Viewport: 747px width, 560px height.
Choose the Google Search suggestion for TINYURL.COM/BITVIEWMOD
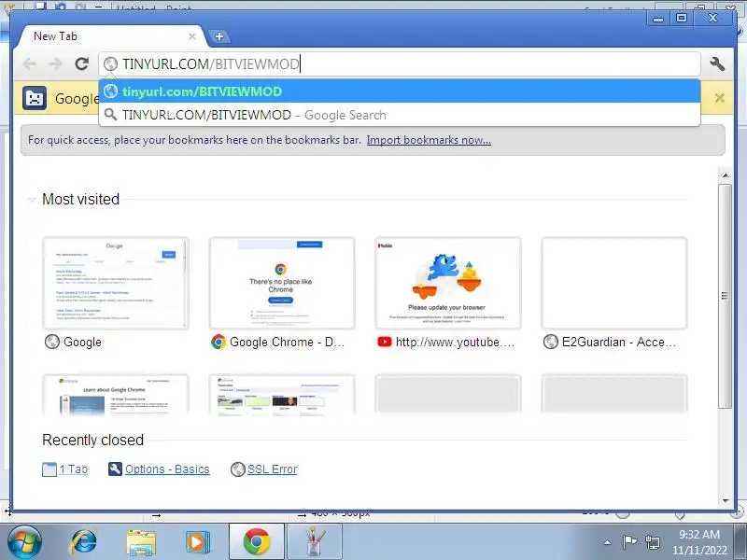[x=400, y=115]
